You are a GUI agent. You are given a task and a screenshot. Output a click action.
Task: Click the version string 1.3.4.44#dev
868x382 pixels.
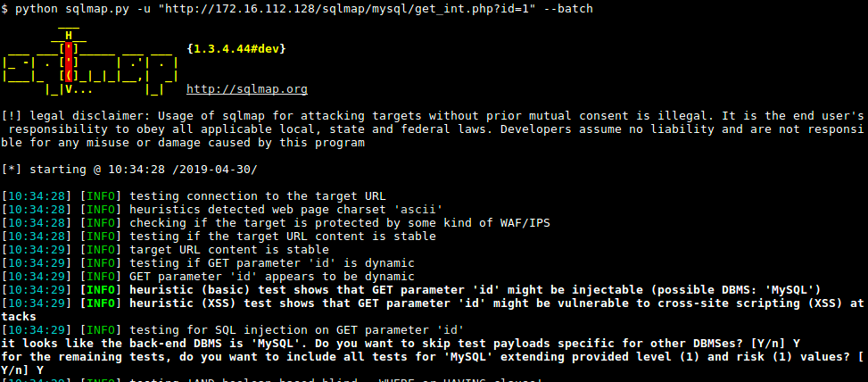[x=236, y=47]
